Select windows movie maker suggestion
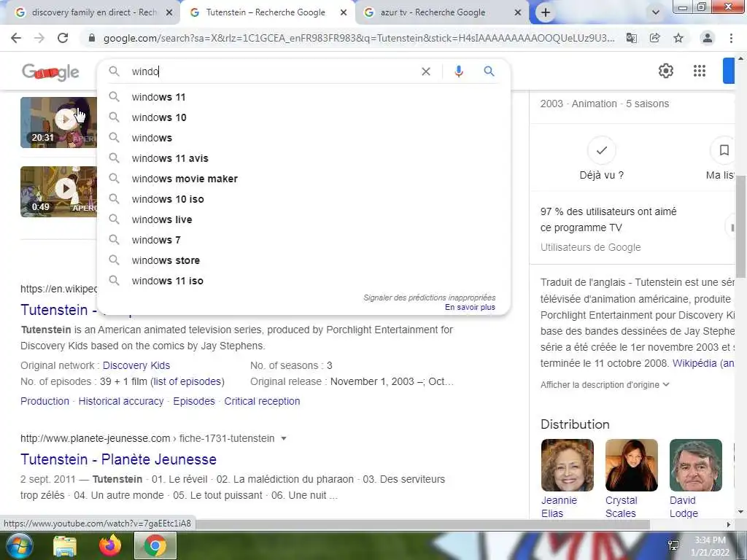The width and height of the screenshot is (747, 560). [x=303, y=179]
